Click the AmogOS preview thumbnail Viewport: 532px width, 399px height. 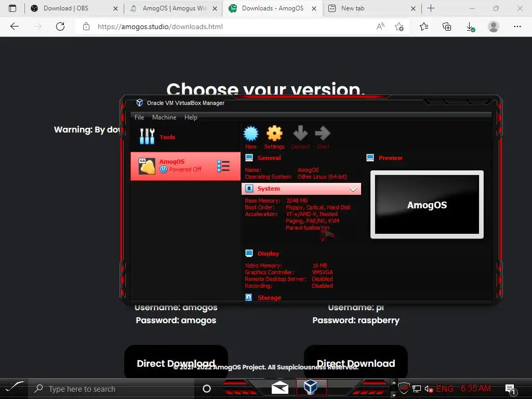tap(427, 205)
